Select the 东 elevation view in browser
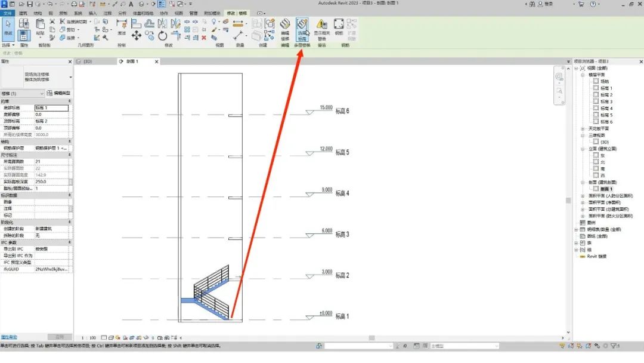This screenshot has width=644, height=363. coord(602,155)
